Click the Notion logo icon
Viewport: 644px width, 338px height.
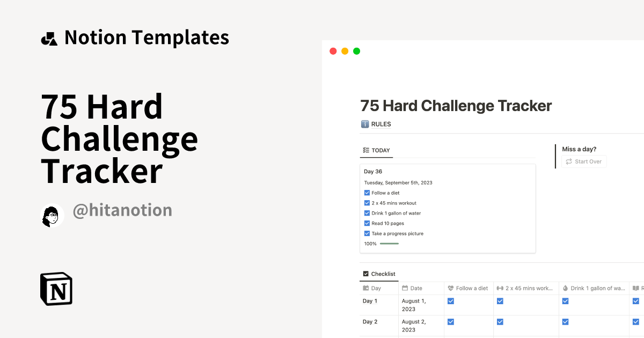click(56, 289)
